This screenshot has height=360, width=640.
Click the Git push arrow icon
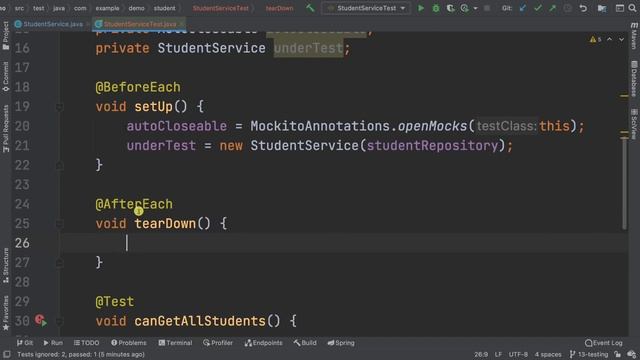click(x=552, y=8)
